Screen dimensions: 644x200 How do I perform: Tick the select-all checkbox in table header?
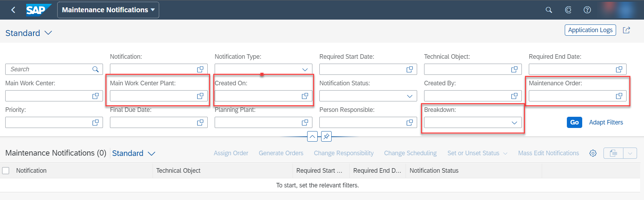tap(6, 171)
